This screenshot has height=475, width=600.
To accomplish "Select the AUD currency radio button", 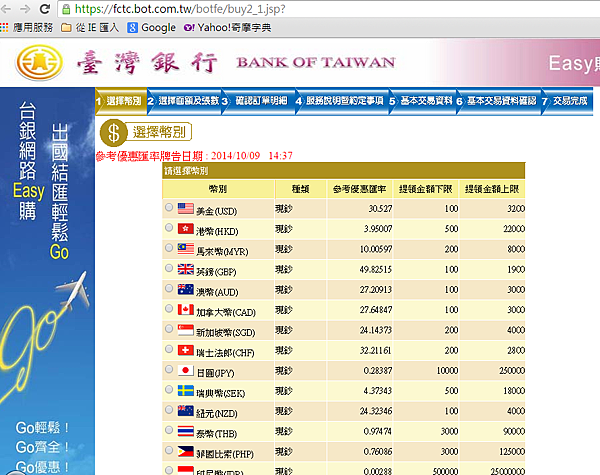I will tap(169, 288).
